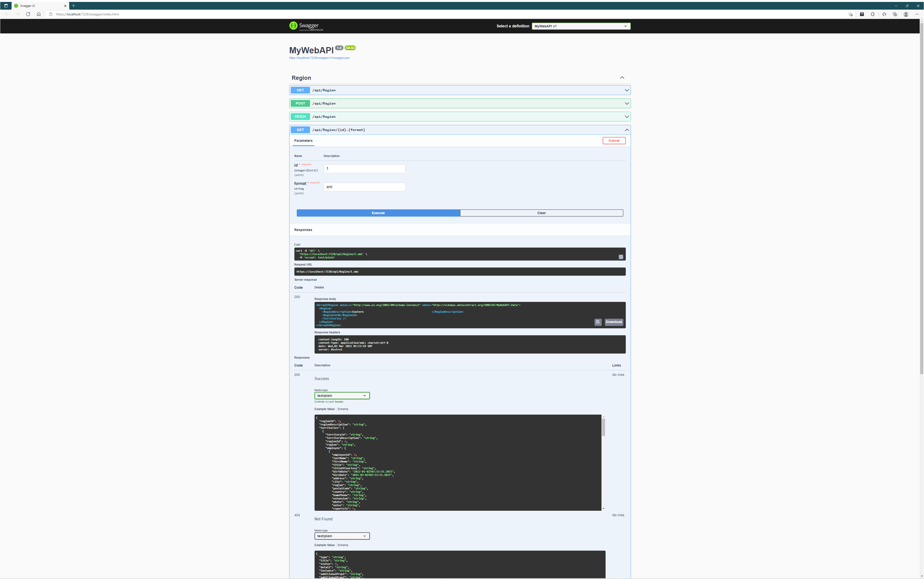Viewport: 924px width, 579px height.
Task: Copy the response body to clipboard
Action: (598, 322)
